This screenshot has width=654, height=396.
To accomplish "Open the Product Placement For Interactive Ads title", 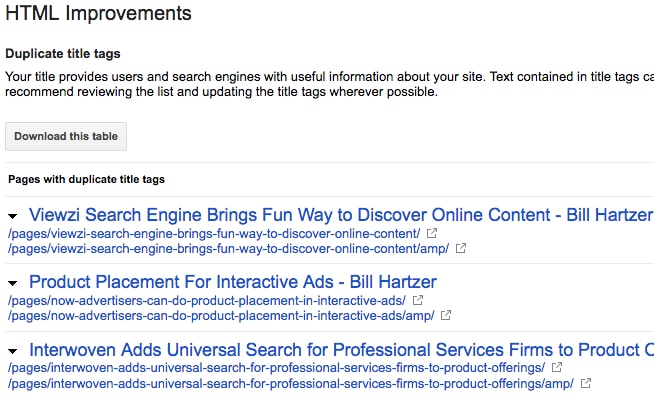I will 233,282.
